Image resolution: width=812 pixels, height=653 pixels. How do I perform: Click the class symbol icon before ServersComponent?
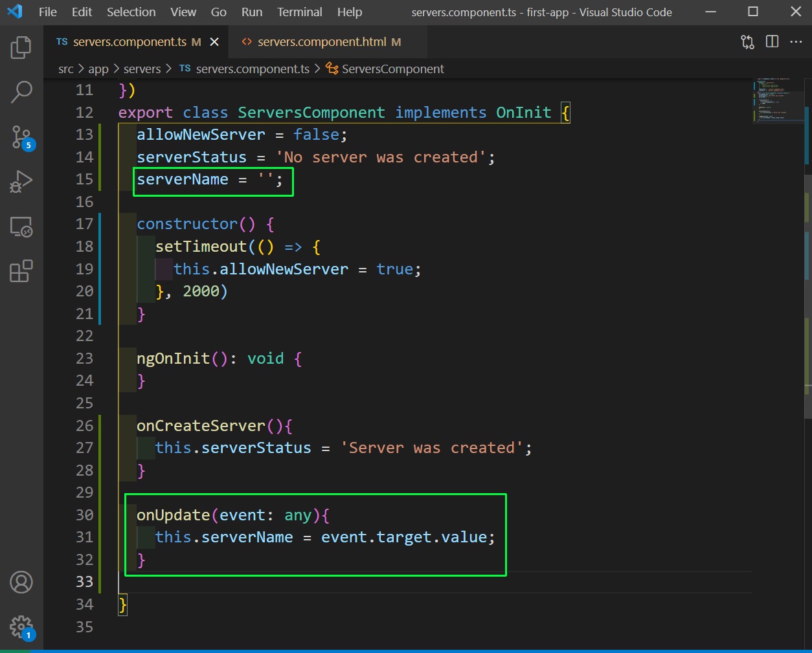(x=332, y=69)
